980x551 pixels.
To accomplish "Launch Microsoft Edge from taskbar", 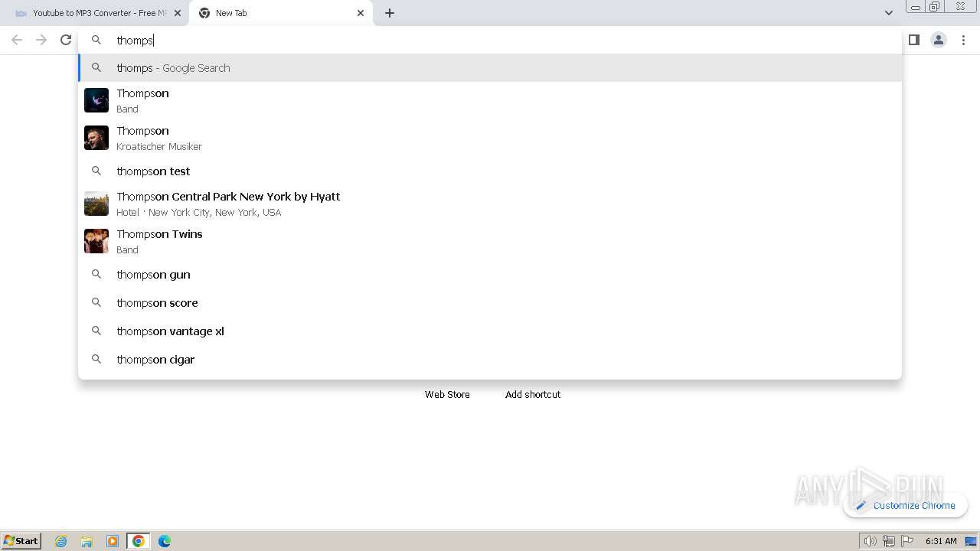I will [x=165, y=541].
